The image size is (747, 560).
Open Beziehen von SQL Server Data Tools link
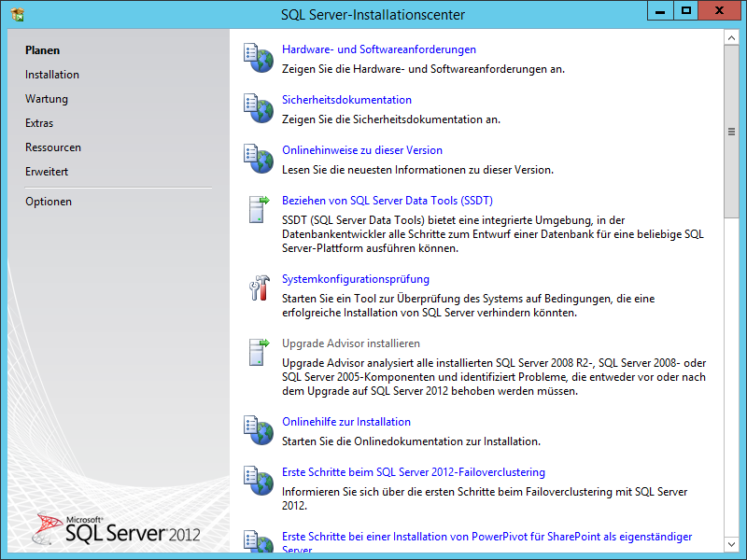[388, 201]
